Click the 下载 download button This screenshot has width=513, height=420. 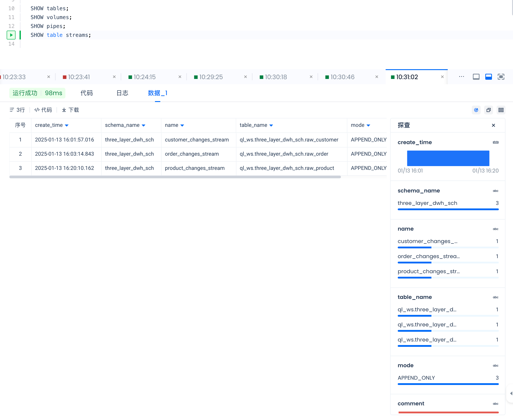click(x=70, y=110)
